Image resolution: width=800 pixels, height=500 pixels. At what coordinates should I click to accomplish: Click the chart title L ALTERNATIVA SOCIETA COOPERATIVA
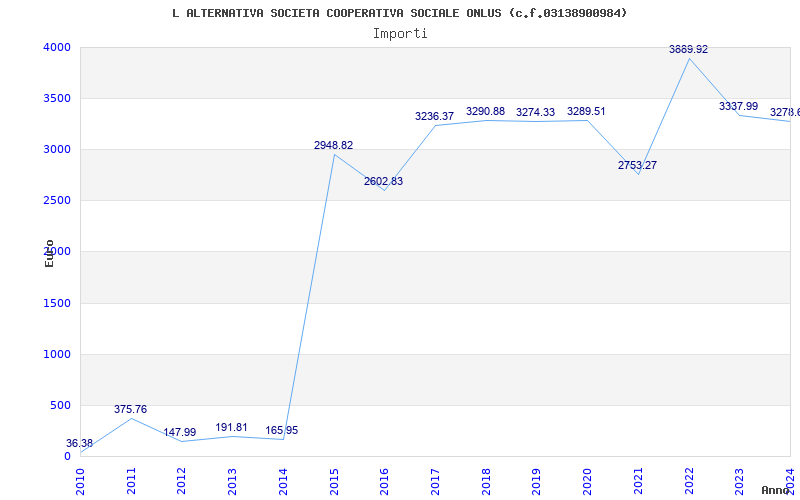coord(399,13)
